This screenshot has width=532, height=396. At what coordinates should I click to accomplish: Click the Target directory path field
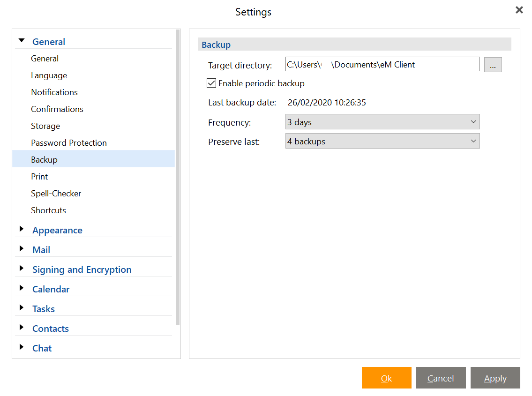(x=382, y=64)
